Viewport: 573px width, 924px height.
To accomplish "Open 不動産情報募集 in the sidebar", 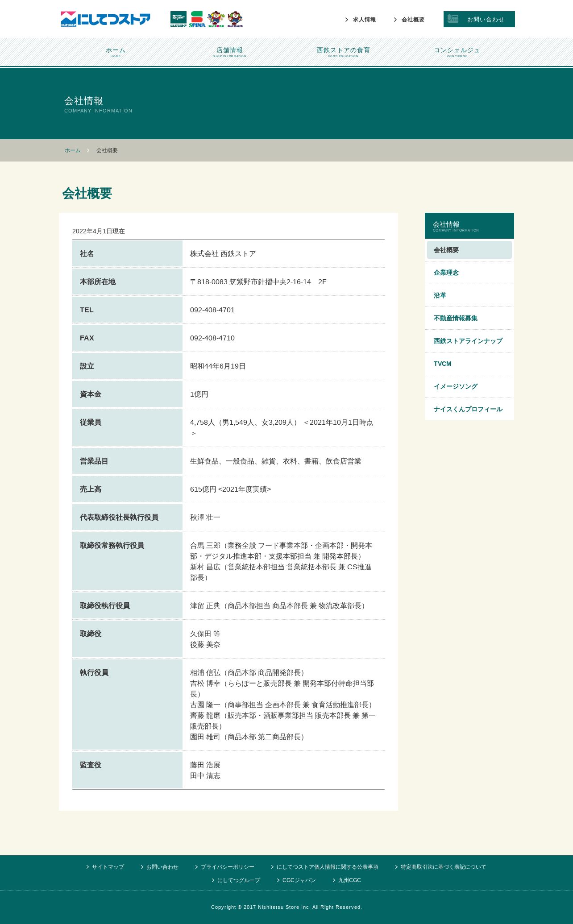I will [x=469, y=318].
